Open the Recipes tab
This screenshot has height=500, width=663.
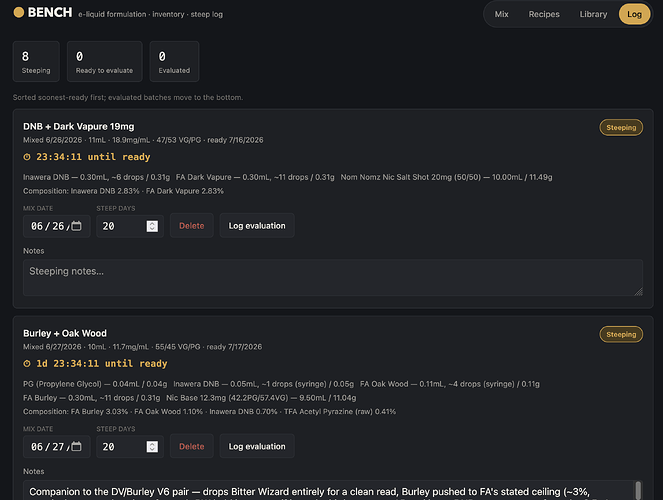pyautogui.click(x=544, y=14)
